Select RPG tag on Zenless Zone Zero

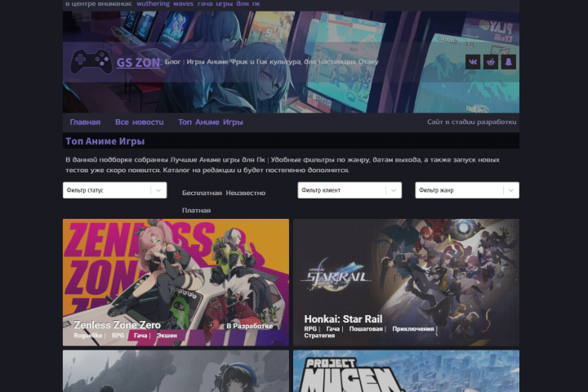118,336
